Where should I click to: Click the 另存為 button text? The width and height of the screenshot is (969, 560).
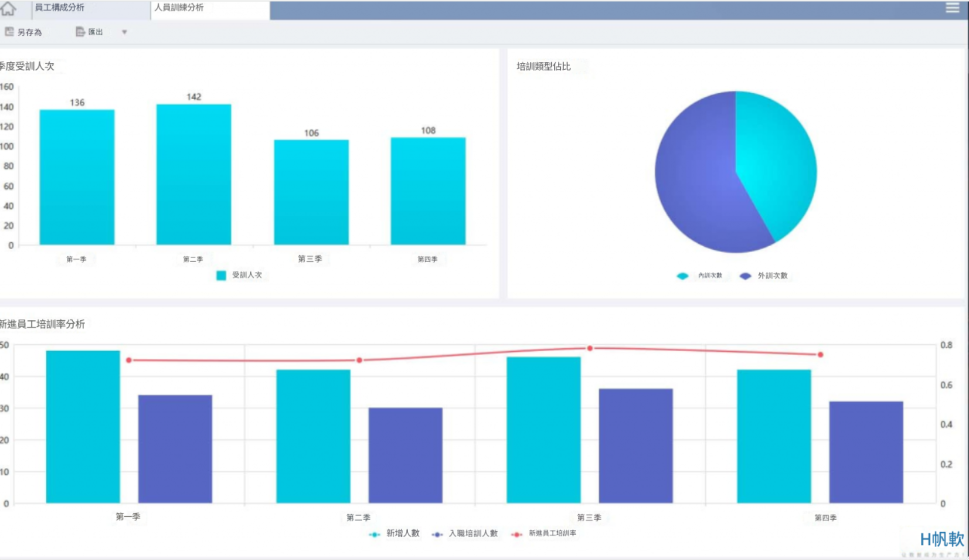(30, 32)
